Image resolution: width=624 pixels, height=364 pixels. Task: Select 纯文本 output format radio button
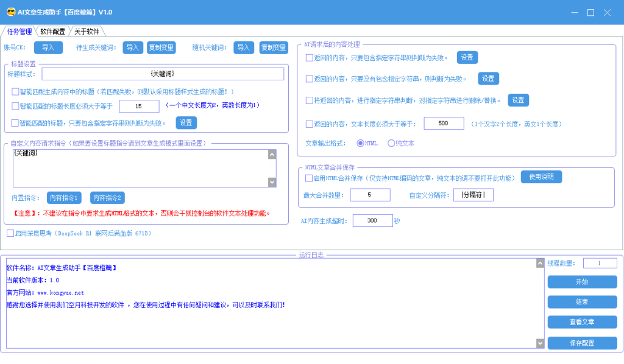pos(391,143)
